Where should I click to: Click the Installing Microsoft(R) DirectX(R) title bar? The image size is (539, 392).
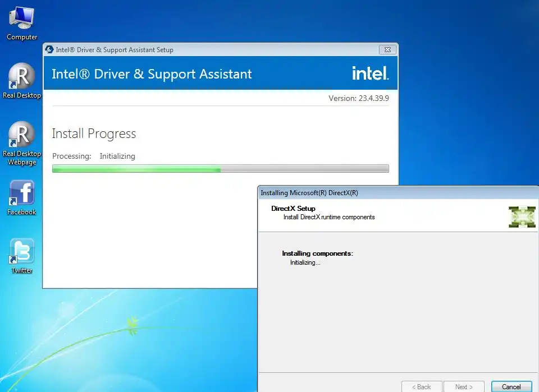coord(398,192)
